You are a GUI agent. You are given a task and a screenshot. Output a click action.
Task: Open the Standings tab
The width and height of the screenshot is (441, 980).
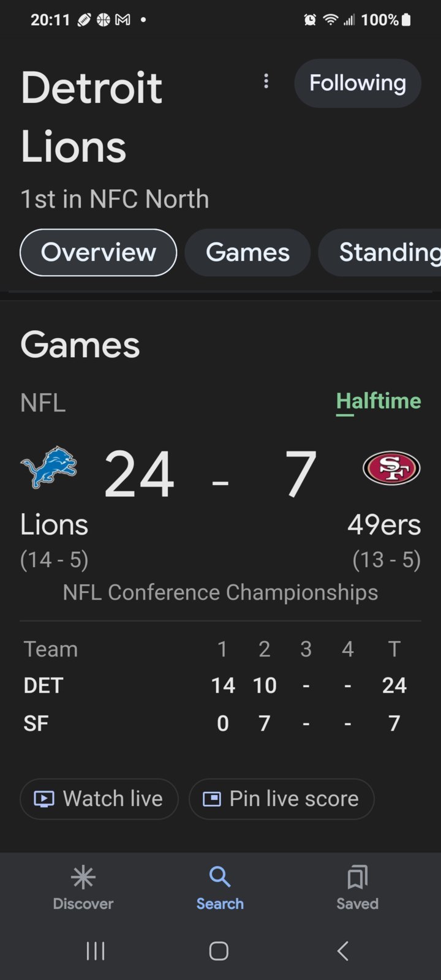pos(380,252)
